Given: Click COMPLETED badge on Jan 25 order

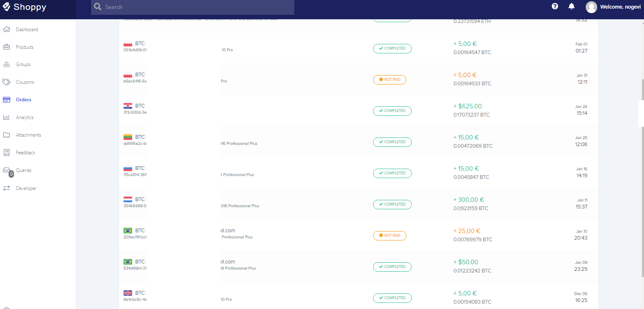Looking at the screenshot, I should click(x=392, y=142).
